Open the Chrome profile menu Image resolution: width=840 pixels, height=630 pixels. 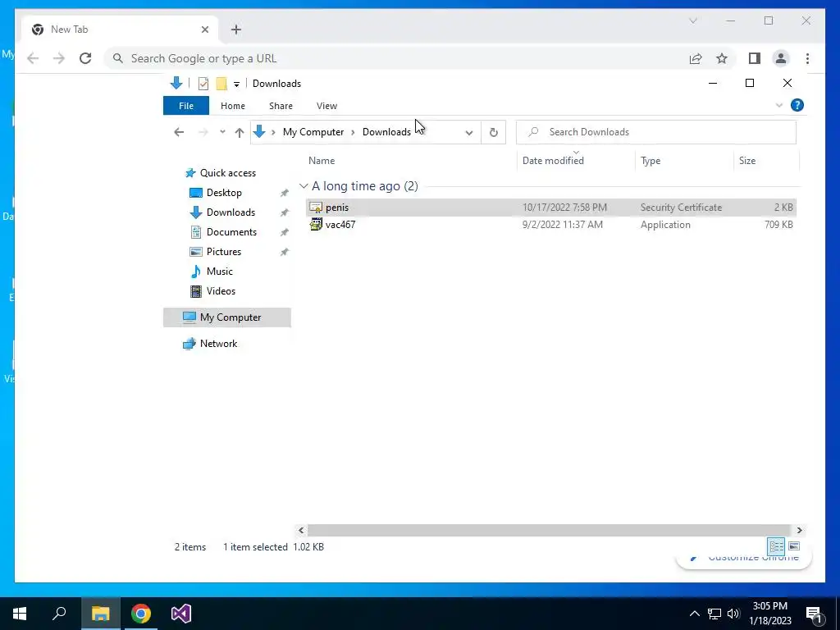point(781,58)
